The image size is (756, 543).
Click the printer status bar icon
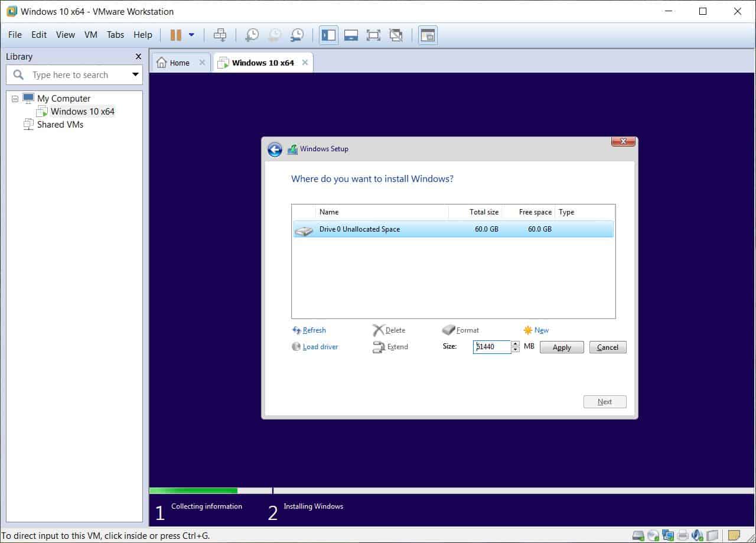click(x=683, y=536)
